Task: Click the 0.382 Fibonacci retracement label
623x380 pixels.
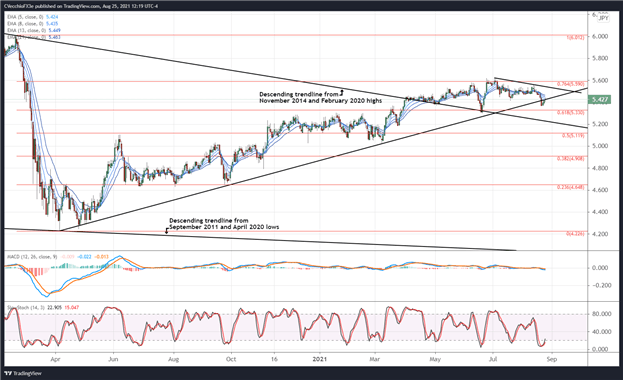Action: (571, 158)
